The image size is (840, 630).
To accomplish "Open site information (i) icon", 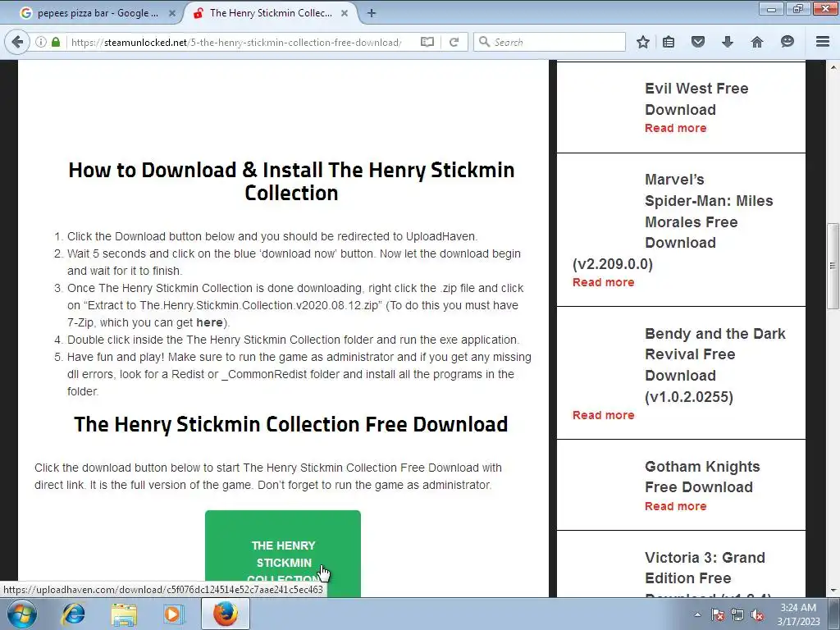I will click(x=41, y=42).
